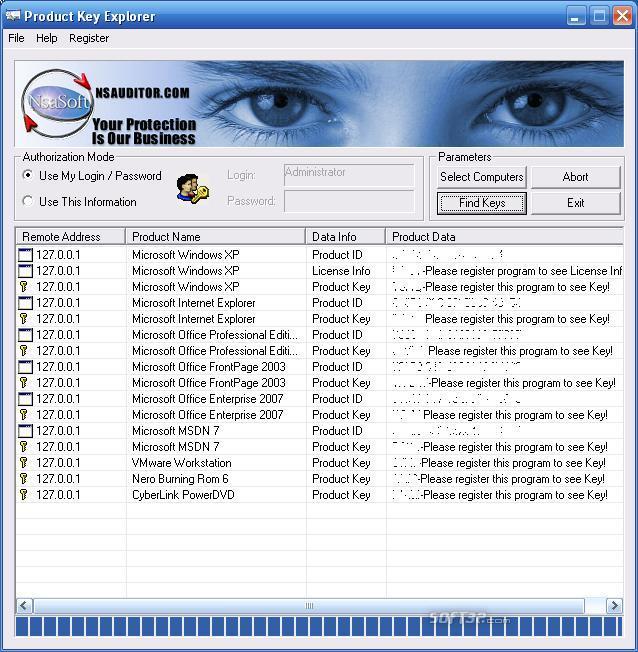Click key icon of VMware Workstation row
638x652 pixels.
click(24, 462)
